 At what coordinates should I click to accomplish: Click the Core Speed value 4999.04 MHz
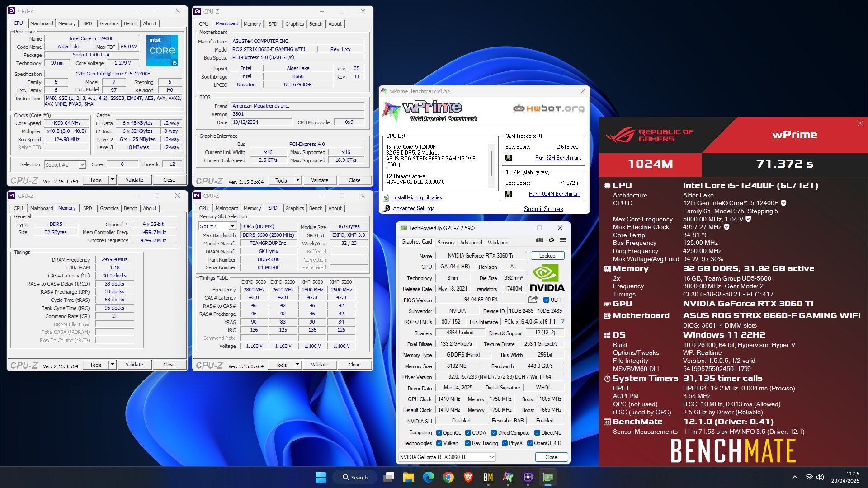tap(66, 123)
